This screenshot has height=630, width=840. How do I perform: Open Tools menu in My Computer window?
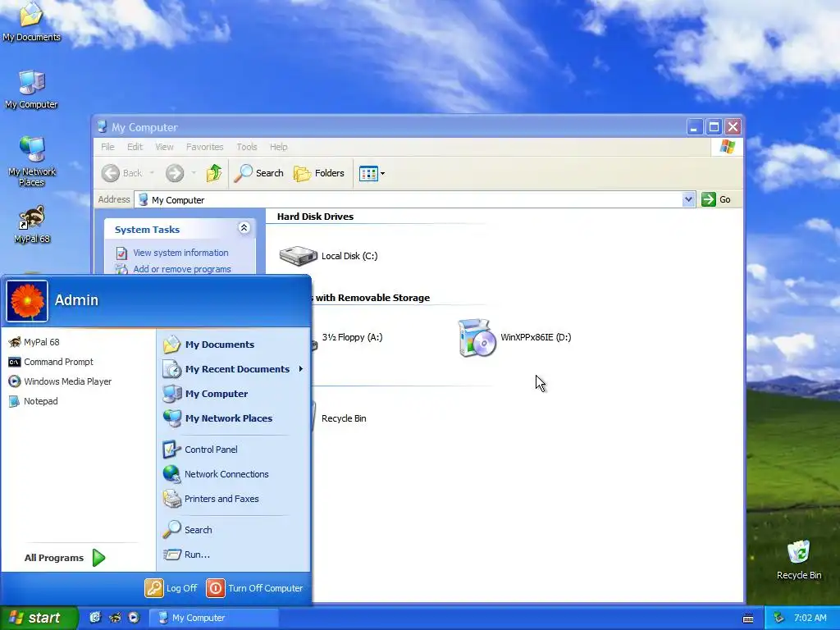[x=246, y=147]
